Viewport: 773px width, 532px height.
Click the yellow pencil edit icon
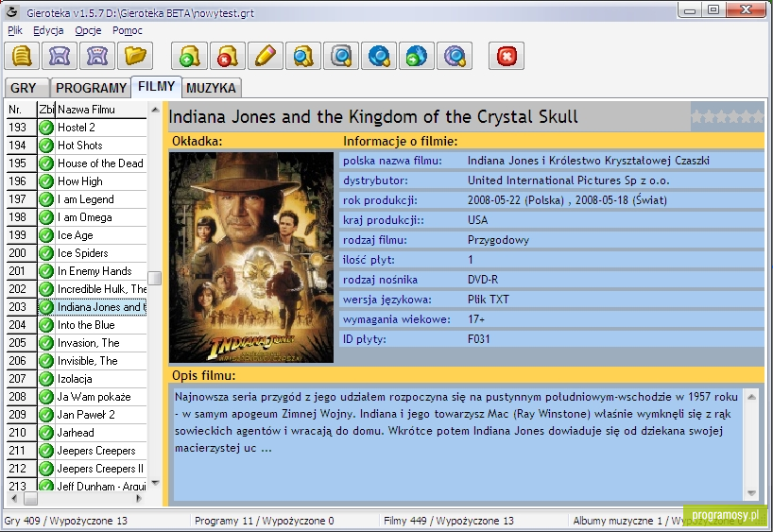pos(266,56)
